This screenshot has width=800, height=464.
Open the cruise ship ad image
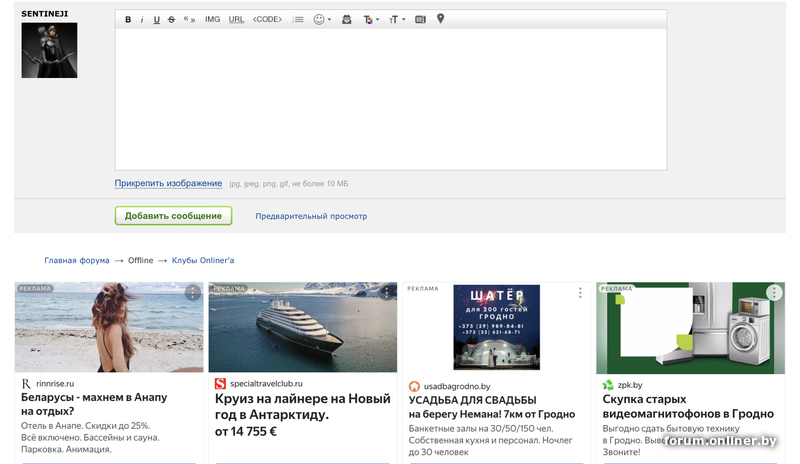coord(303,327)
